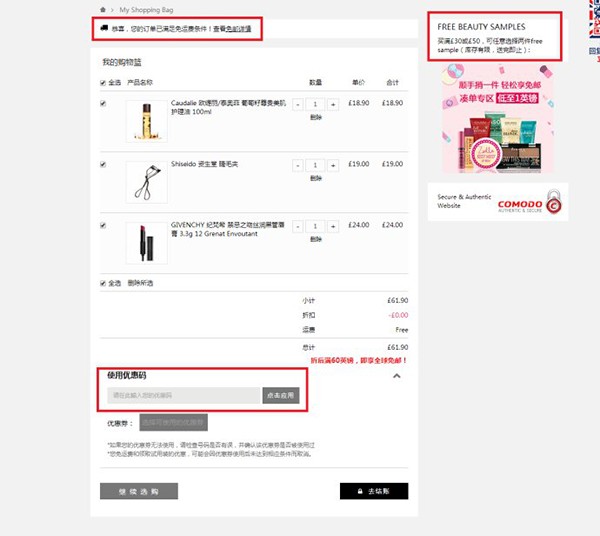Screen dimensions: 600x536
Task: Increase Caudalie oil quantity with plus
Action: [333, 104]
